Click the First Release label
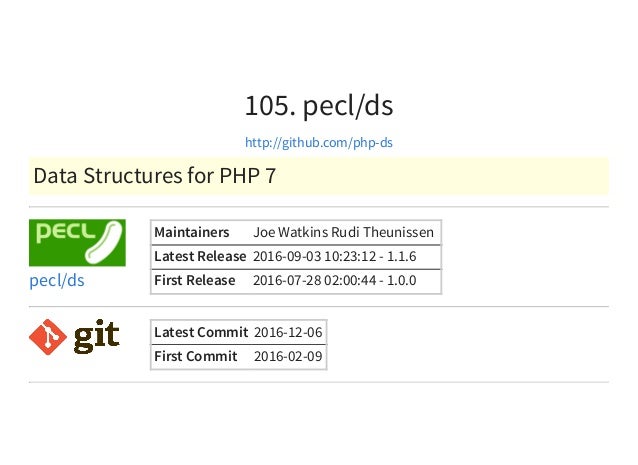The image size is (638, 465). coord(194,280)
